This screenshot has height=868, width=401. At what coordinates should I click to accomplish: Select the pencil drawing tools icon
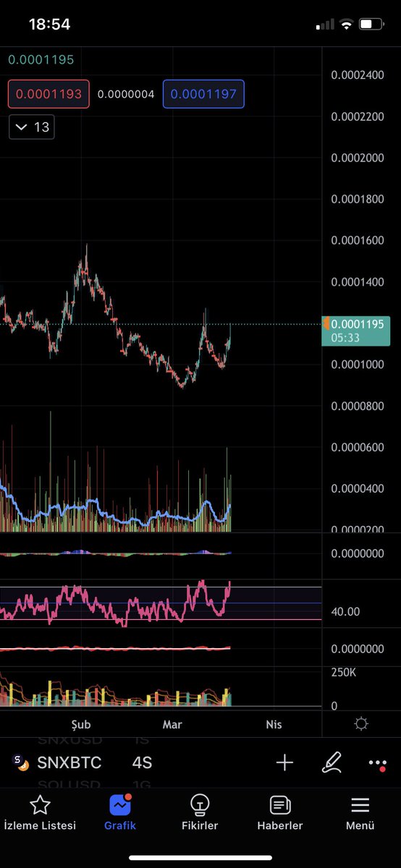[x=332, y=762]
